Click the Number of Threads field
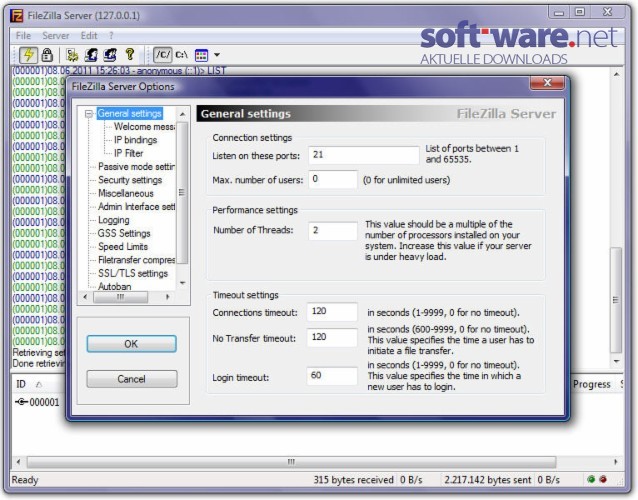The image size is (638, 500). tap(332, 231)
